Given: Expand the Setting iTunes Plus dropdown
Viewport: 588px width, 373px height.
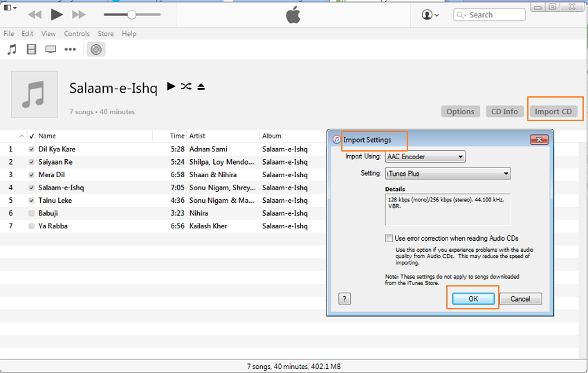Looking at the screenshot, I should click(x=448, y=174).
